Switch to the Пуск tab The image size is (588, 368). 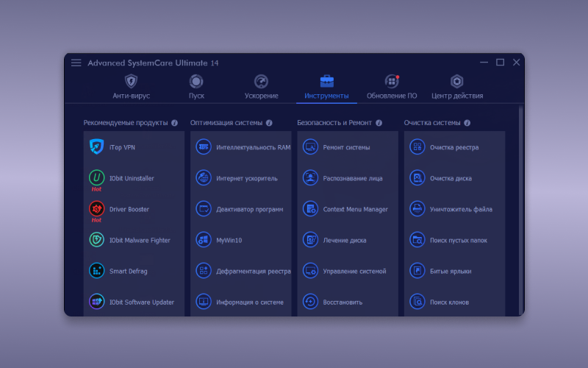point(196,87)
